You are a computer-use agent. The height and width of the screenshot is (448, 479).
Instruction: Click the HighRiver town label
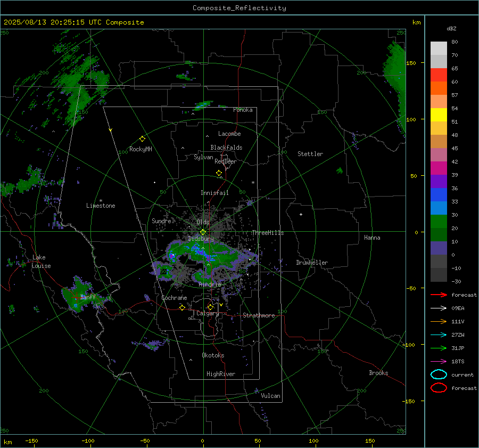coord(221,374)
